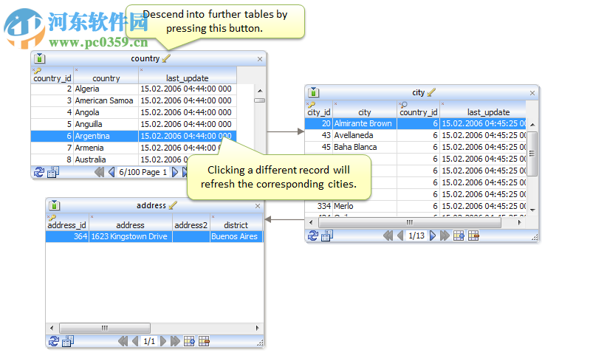Click the delete row icon in the address footer
The width and height of the screenshot is (607, 364).
pos(204,341)
